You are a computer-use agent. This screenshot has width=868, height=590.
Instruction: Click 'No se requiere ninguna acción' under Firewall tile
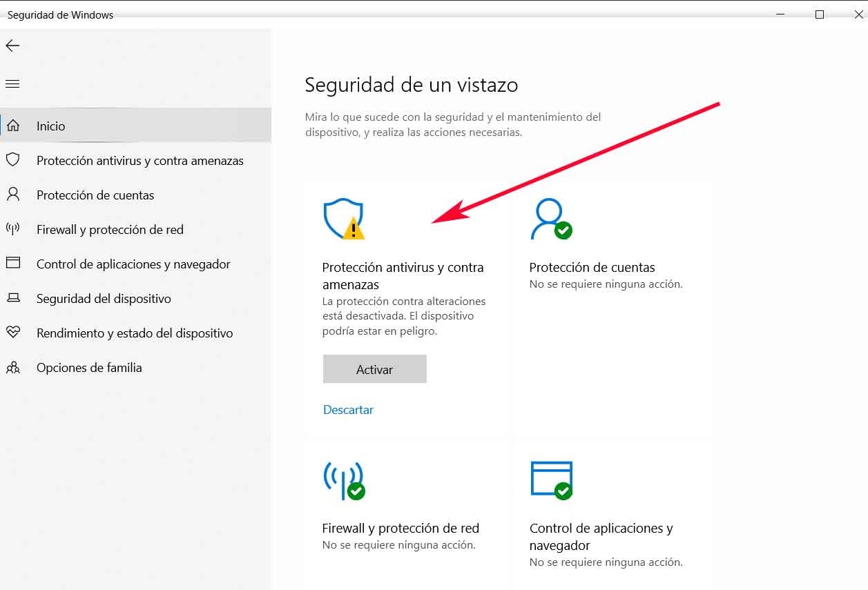click(x=398, y=544)
